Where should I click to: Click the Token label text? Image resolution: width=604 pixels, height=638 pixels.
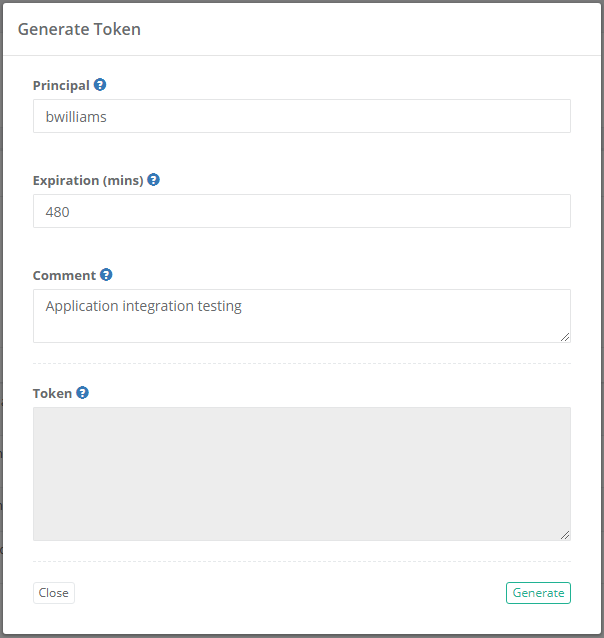click(52, 394)
